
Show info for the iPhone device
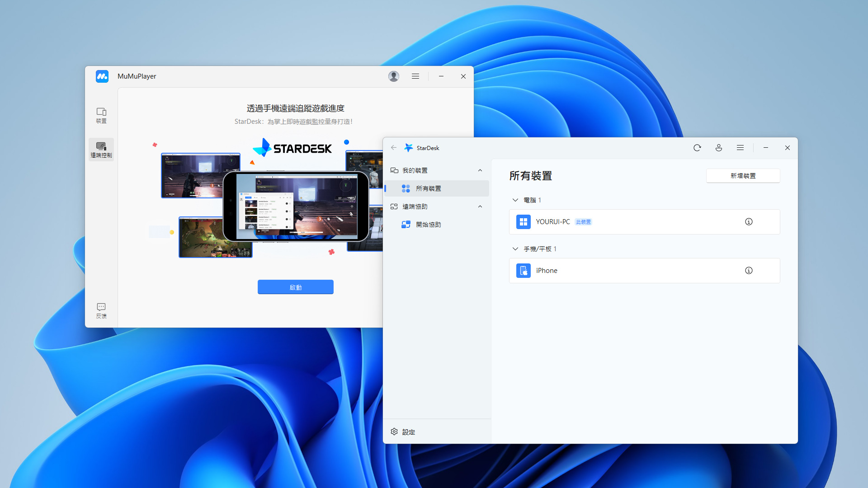pos(749,271)
